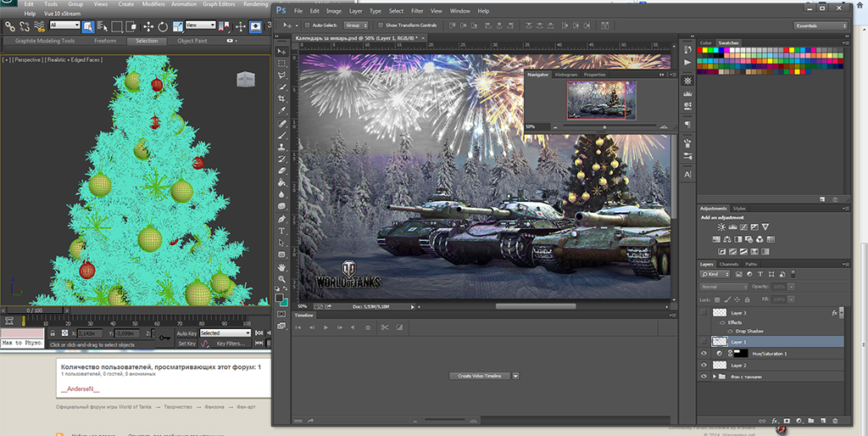The width and height of the screenshot is (868, 436).
Task: Select the Rectangular Marquee tool in Photoshop
Action: (x=281, y=63)
